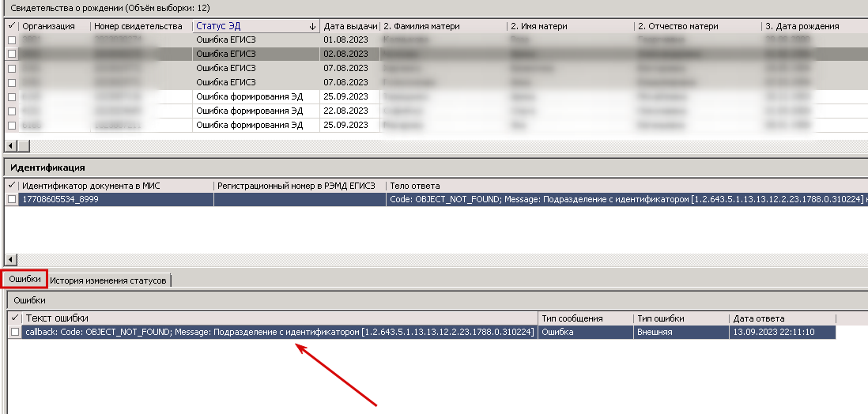Click the sort arrow in Статус ЭД column
Image resolution: width=868 pixels, height=414 pixels.
(x=313, y=26)
